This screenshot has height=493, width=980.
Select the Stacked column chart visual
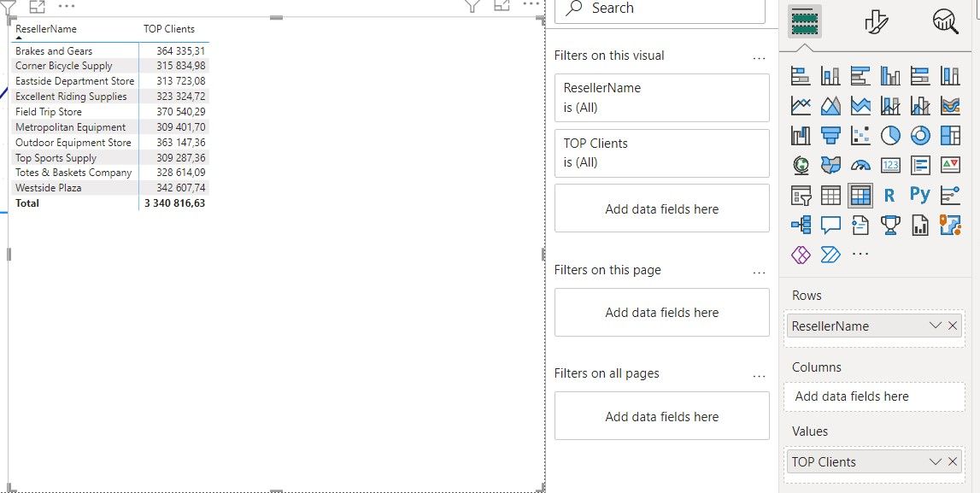[830, 76]
